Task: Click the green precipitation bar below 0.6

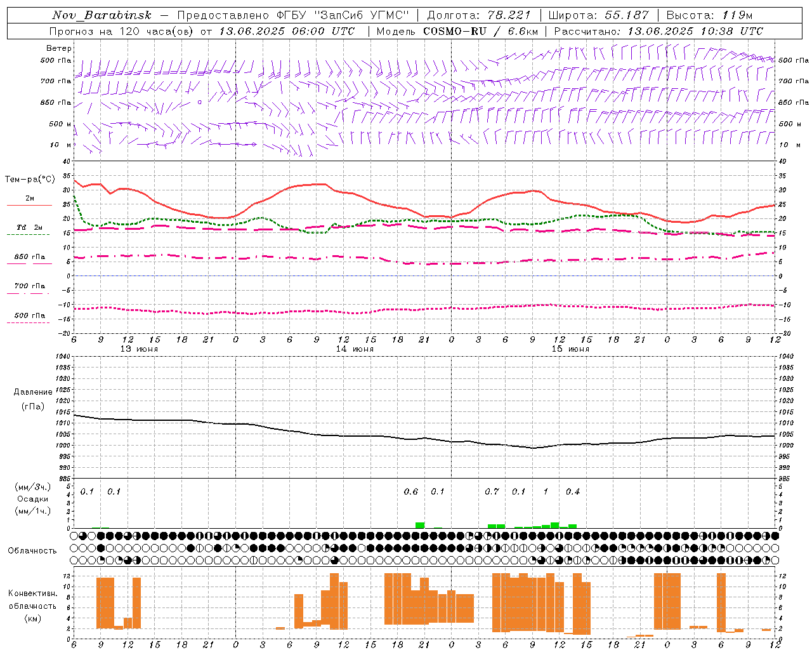Action: point(420,525)
